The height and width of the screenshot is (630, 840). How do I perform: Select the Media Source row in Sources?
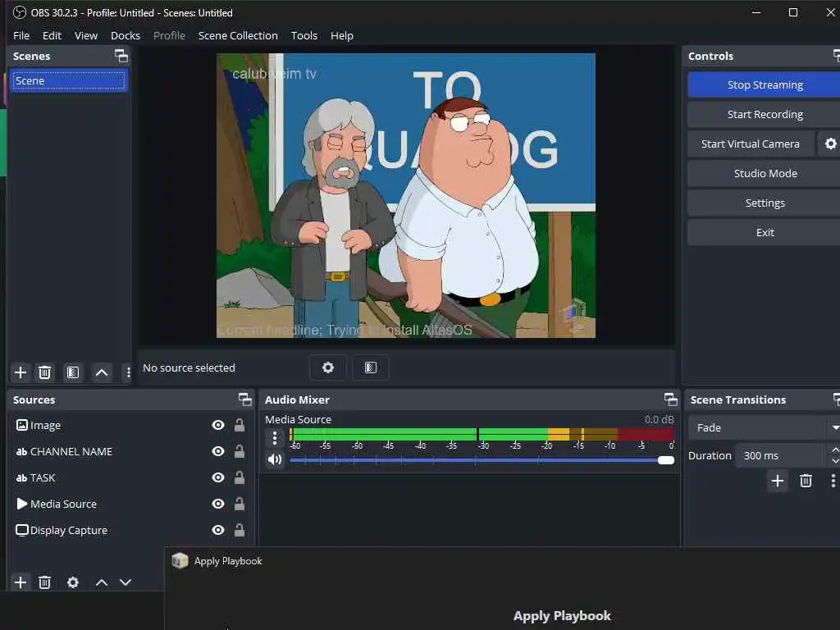pos(130,504)
